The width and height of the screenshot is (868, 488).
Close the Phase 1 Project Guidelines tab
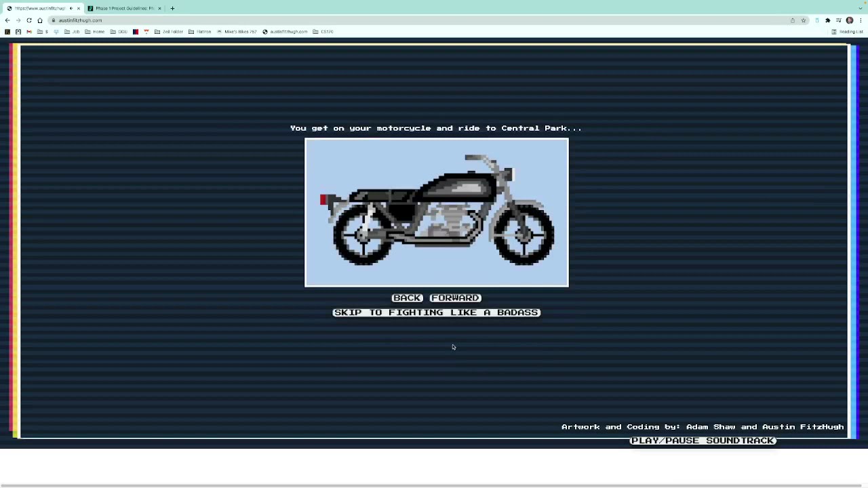[159, 8]
